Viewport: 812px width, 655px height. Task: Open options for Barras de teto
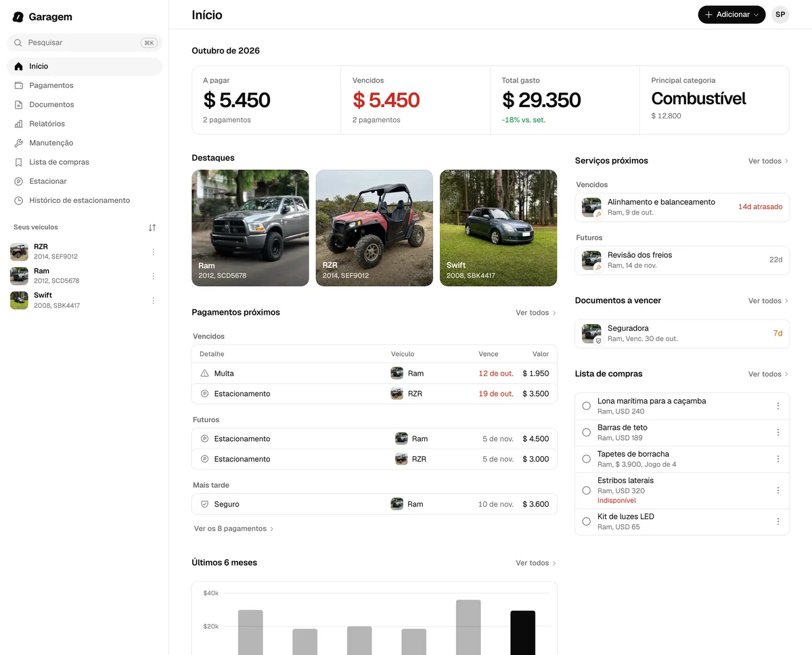[778, 432]
